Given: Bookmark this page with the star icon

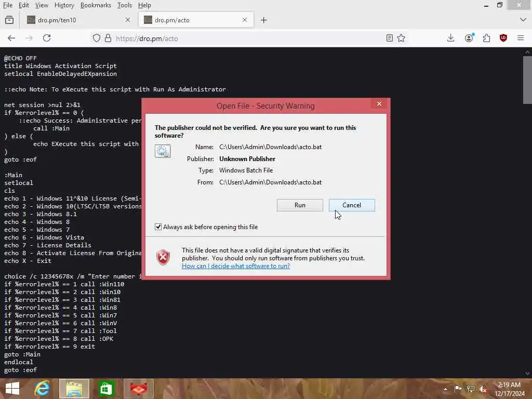Looking at the screenshot, I should point(401,38).
